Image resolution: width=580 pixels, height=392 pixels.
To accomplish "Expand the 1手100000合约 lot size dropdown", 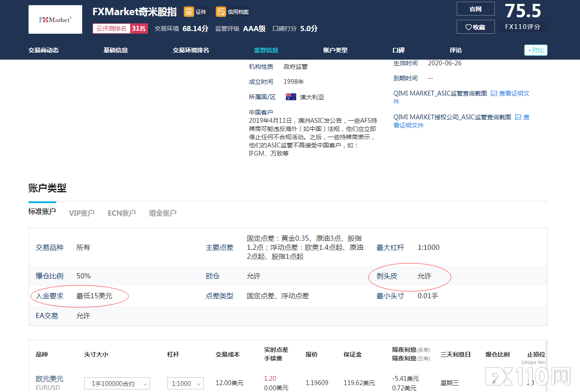I will (117, 383).
